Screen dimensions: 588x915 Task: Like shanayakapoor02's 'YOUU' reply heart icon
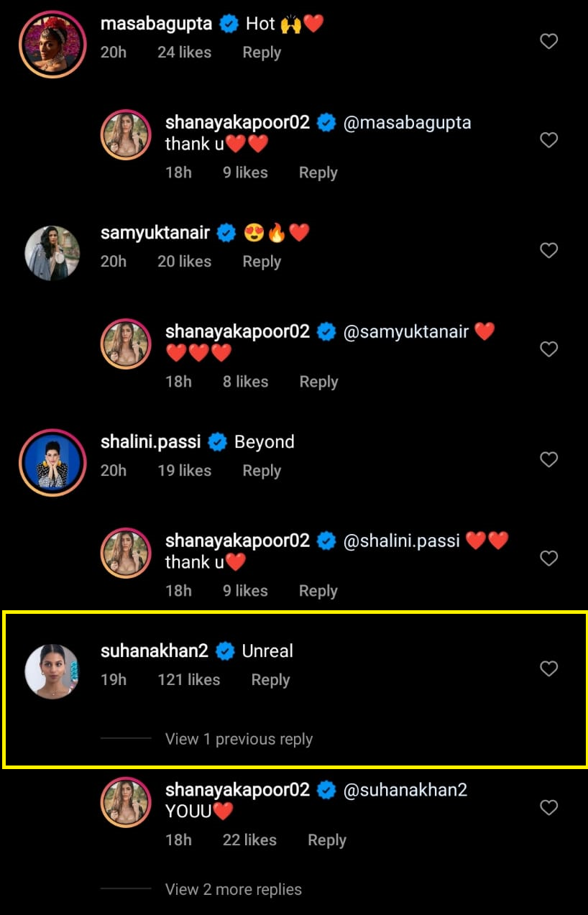[548, 808]
